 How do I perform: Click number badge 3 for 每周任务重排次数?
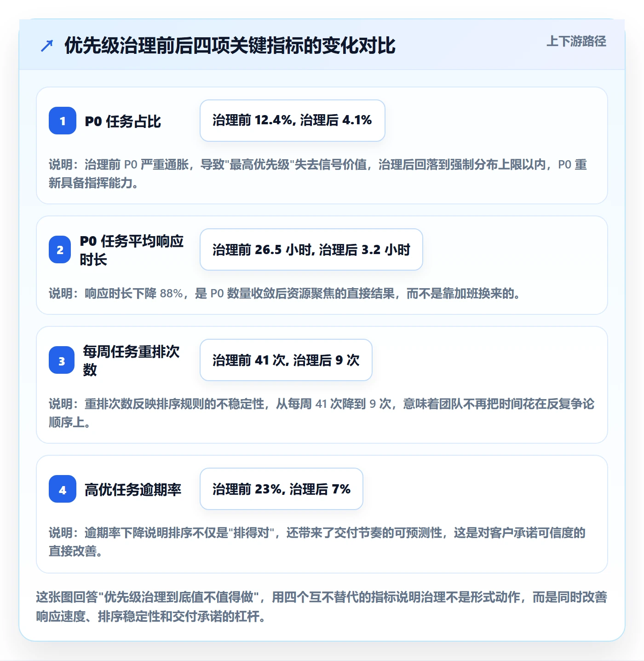(x=62, y=360)
